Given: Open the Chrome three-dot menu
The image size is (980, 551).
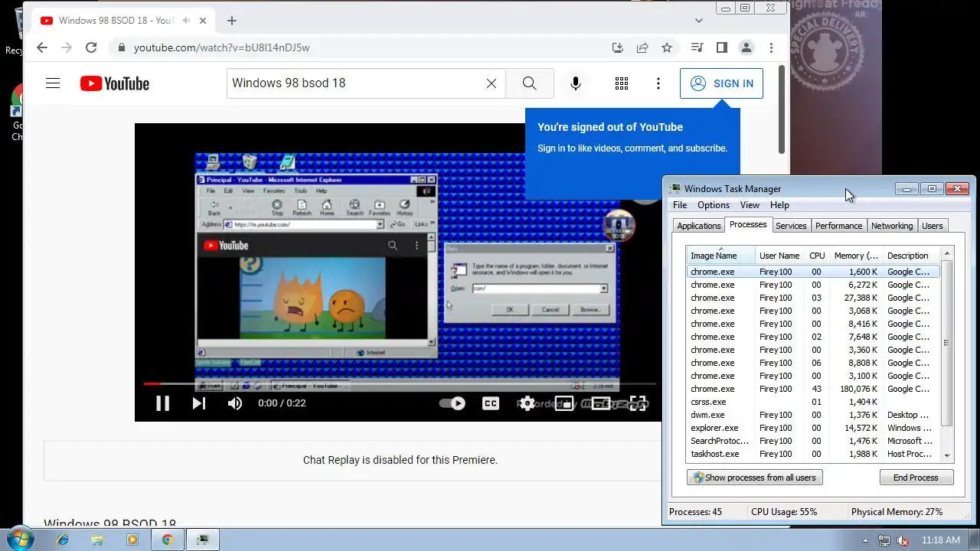Looking at the screenshot, I should [771, 47].
